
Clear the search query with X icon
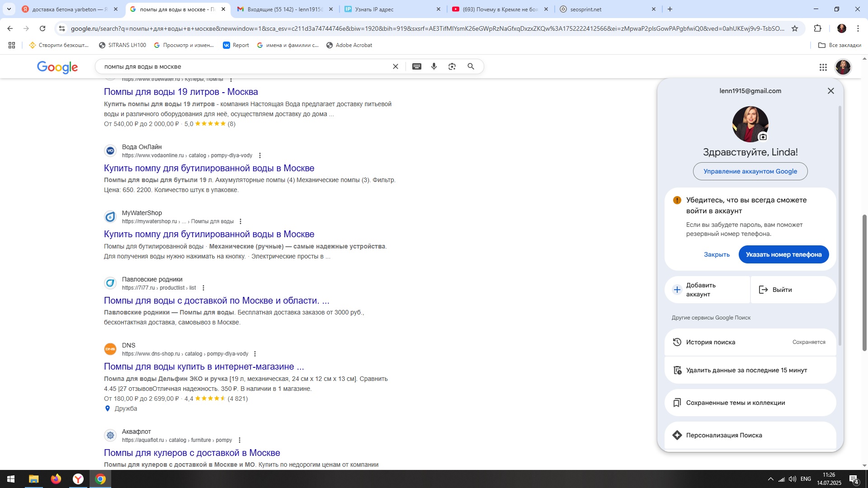395,66
